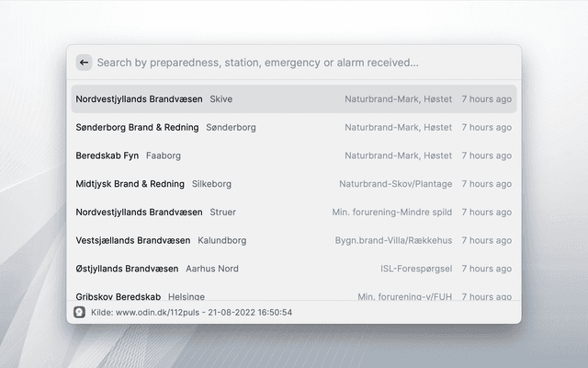
Task: Select the Min. forurening-Mindre spild label
Action: (x=391, y=212)
